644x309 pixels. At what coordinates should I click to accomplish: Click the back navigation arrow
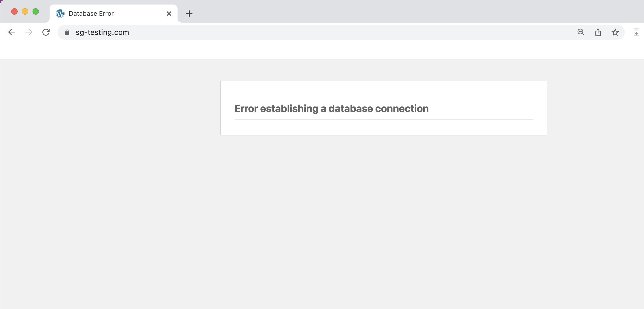point(12,32)
